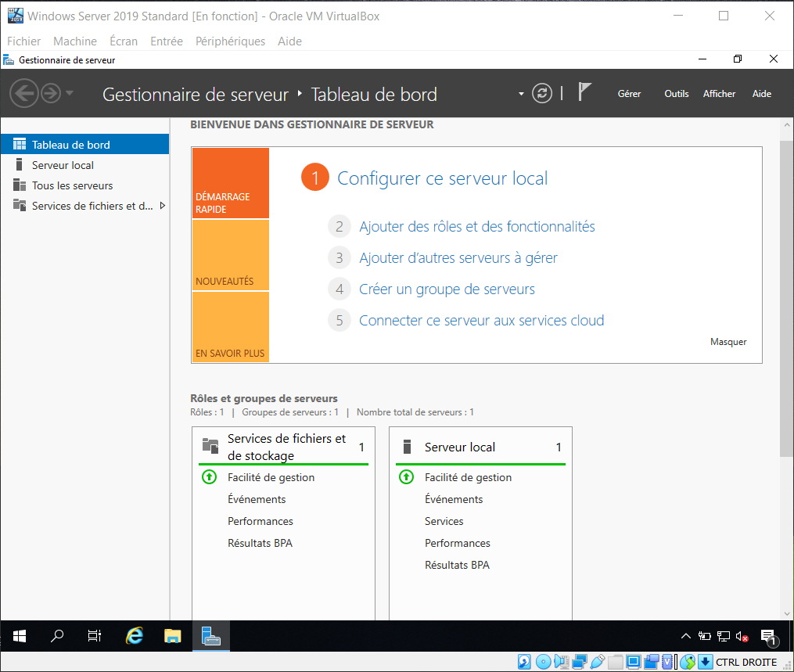Click the VirtualBox hard disk activity icon
794x672 pixels.
pos(526,661)
